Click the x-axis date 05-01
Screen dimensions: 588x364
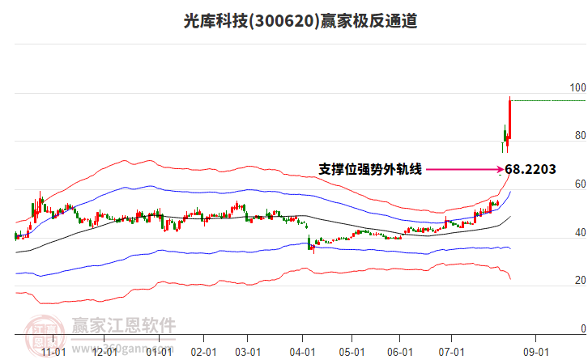pos(352,352)
